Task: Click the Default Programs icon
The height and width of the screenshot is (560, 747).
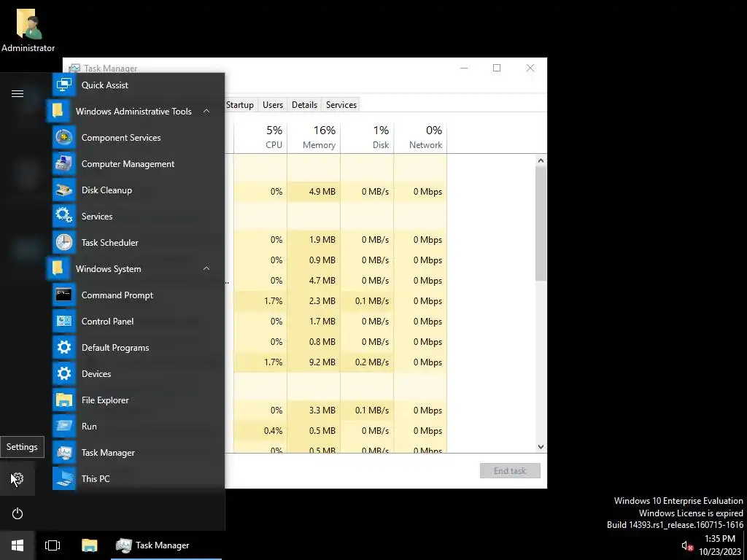Action: click(x=64, y=348)
